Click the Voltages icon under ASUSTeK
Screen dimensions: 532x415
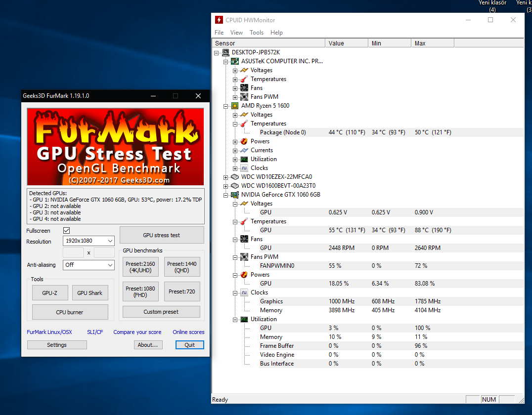point(244,70)
